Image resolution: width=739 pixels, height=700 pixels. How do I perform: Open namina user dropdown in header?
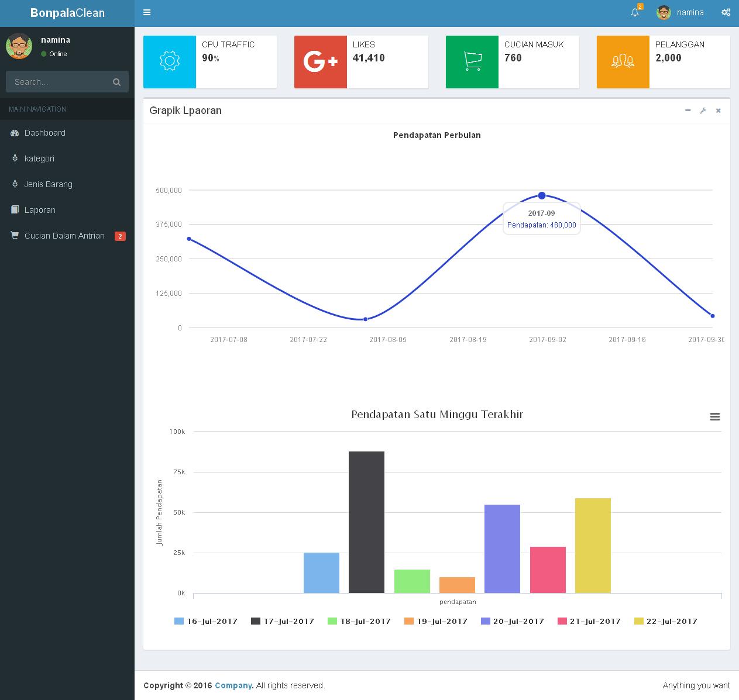point(680,12)
